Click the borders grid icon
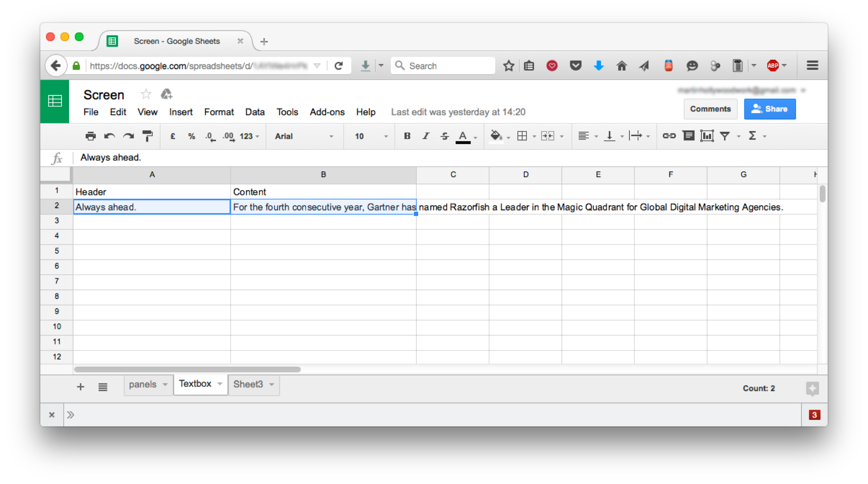868x484 pixels. click(x=522, y=136)
